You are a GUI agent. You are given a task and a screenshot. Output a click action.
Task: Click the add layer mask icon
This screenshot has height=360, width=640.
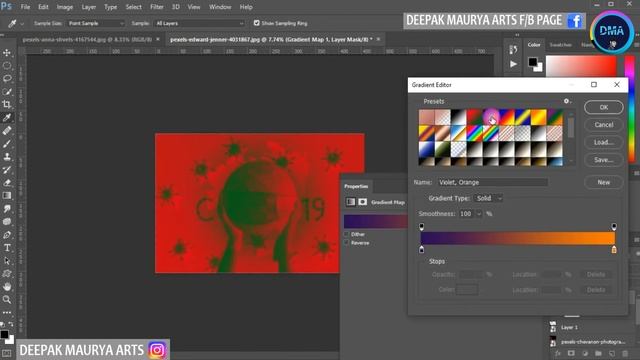[571, 353]
